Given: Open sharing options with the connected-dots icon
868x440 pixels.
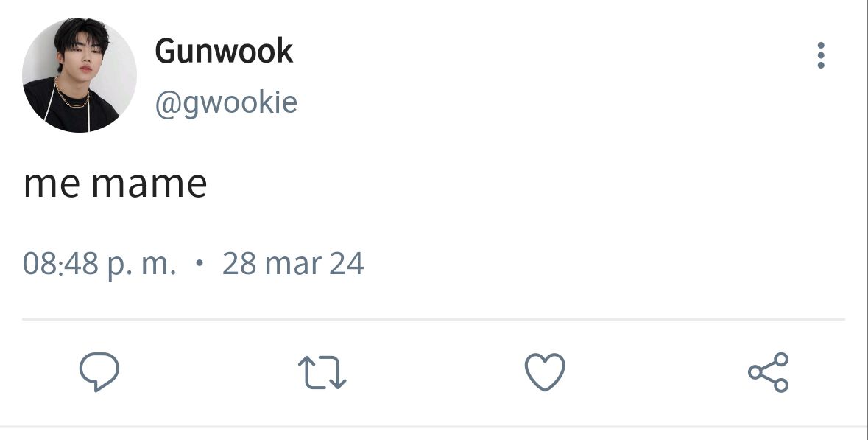Looking at the screenshot, I should coord(769,372).
